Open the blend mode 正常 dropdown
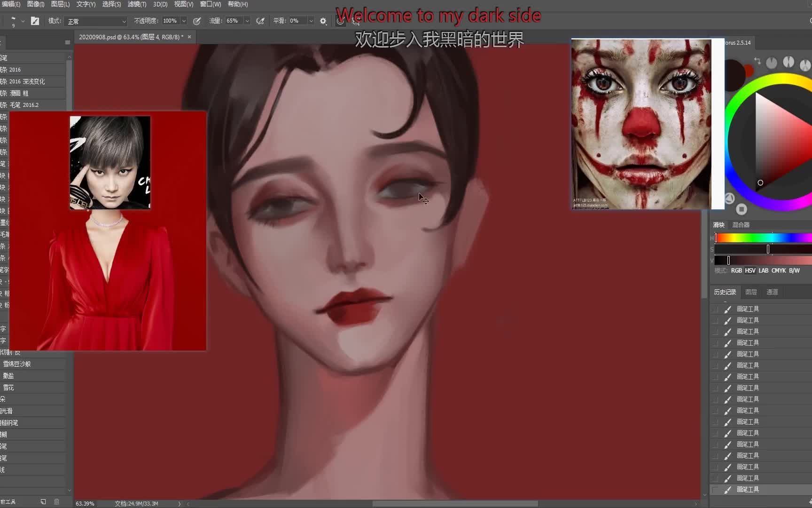812x508 pixels. [x=96, y=21]
